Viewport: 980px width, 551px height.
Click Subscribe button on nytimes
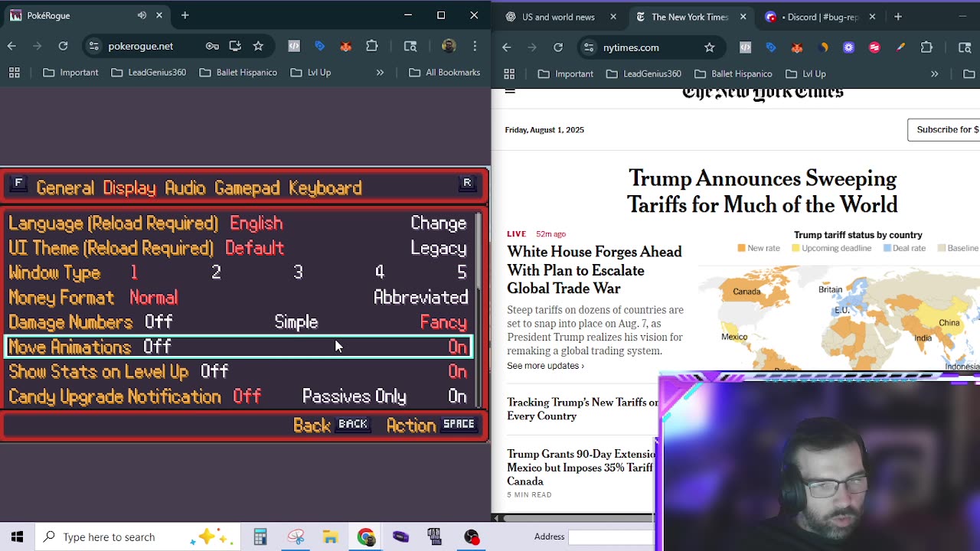pyautogui.click(x=944, y=129)
